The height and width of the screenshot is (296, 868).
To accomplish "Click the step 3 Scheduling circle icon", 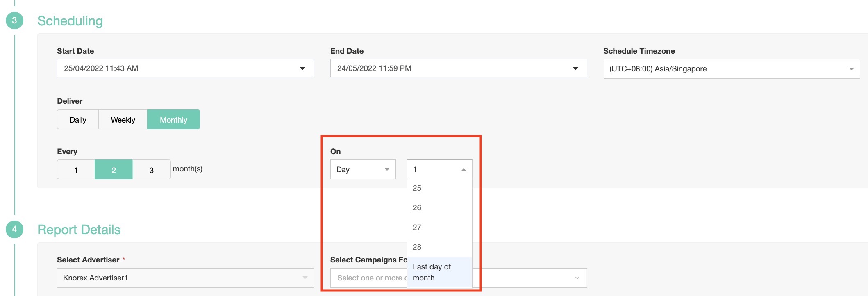I will pos(14,20).
